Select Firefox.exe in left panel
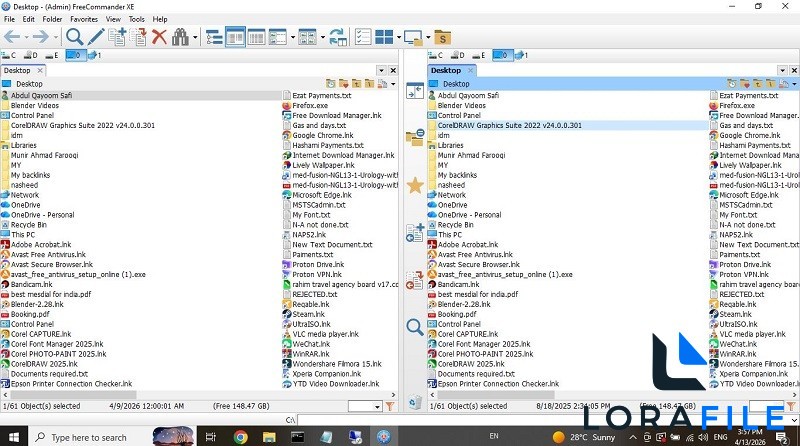 [x=310, y=105]
